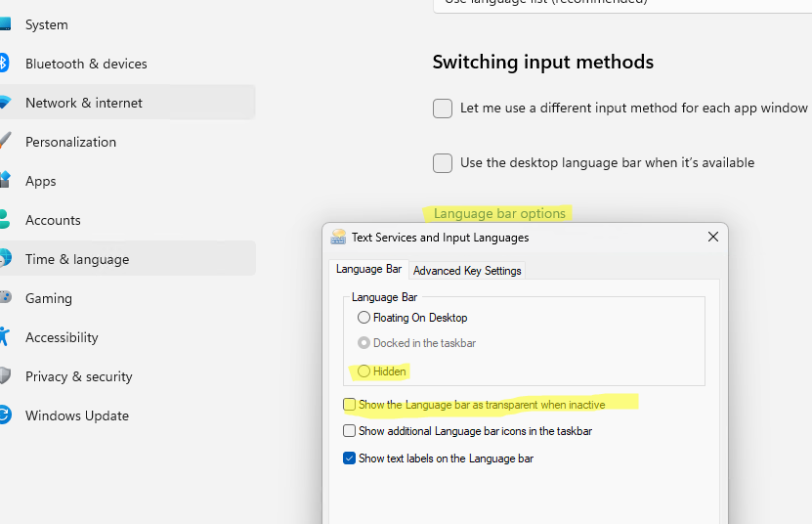Image resolution: width=812 pixels, height=524 pixels.
Task: Click the Accounts person icon
Action: click(x=4, y=219)
